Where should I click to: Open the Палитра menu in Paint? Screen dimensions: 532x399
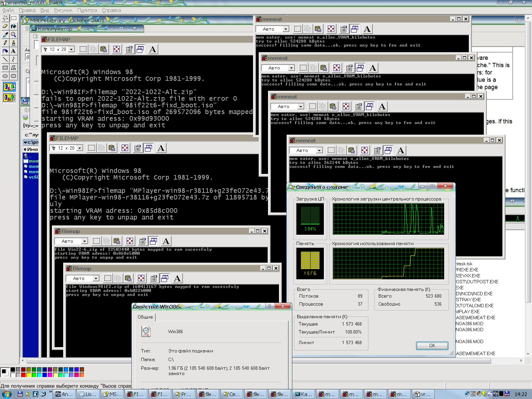coord(87,10)
